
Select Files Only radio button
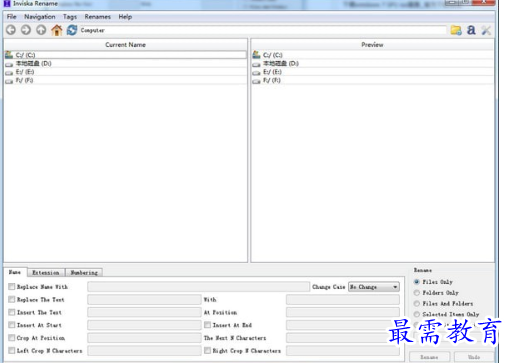(417, 282)
